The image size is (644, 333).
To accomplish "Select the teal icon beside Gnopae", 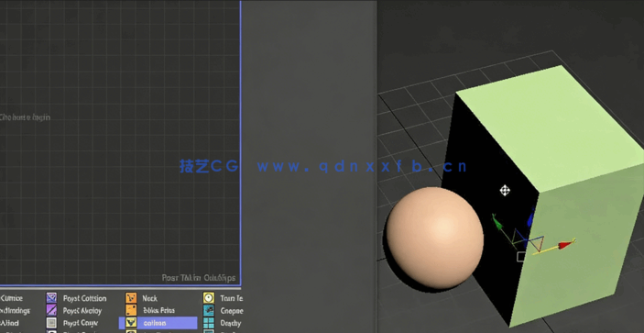I will pyautogui.click(x=209, y=310).
